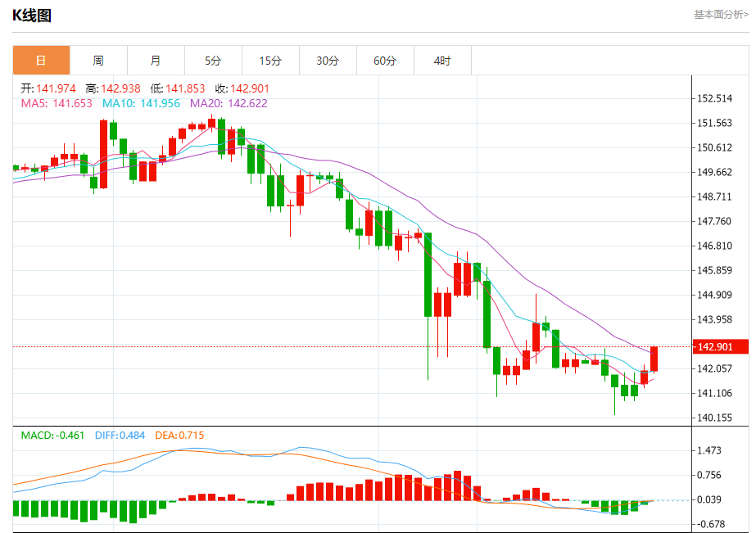
Task: Switch to the 月 monthly tab
Action: (156, 61)
